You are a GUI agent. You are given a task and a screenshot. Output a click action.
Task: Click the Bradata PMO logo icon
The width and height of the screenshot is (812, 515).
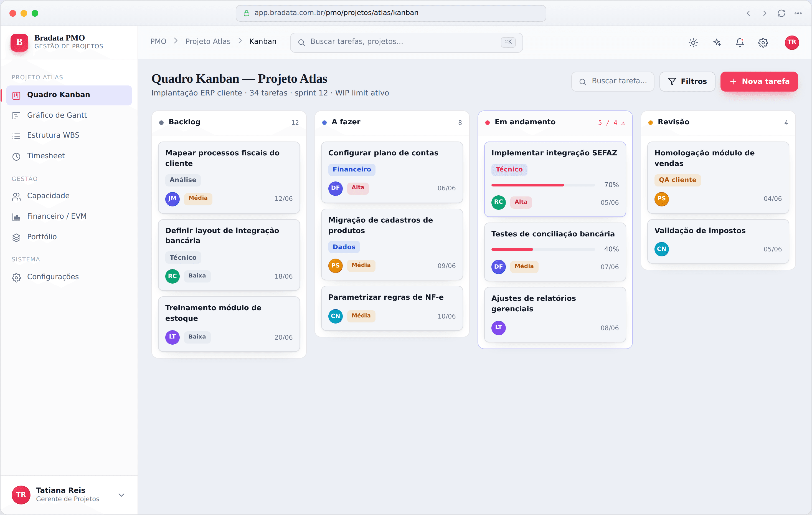19,42
